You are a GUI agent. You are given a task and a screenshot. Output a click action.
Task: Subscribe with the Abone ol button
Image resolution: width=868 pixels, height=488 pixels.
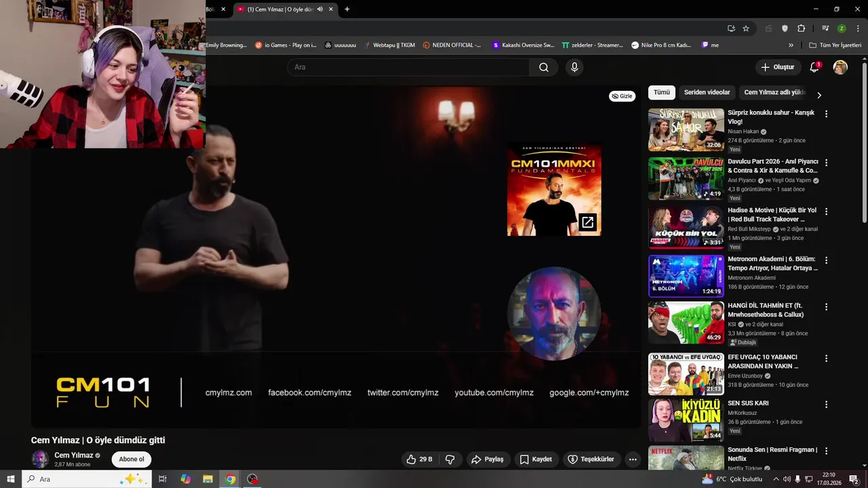point(132,460)
